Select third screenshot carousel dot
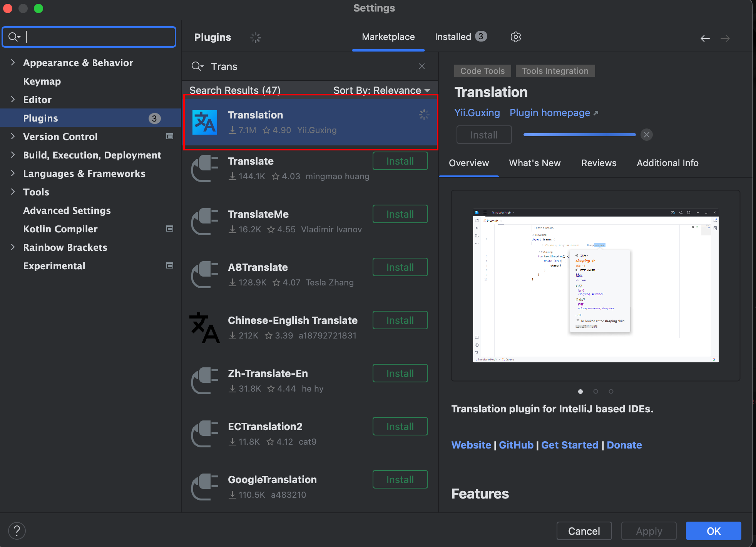 tap(611, 391)
